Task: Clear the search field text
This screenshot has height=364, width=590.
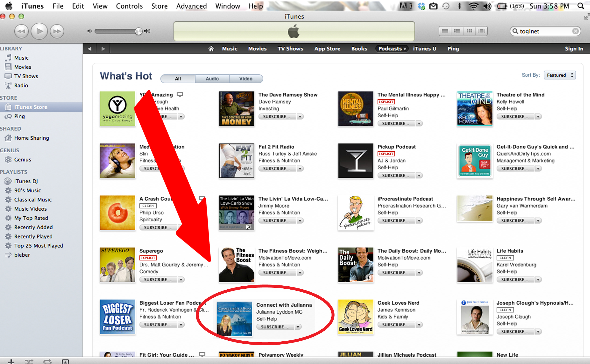Action: pyautogui.click(x=575, y=31)
